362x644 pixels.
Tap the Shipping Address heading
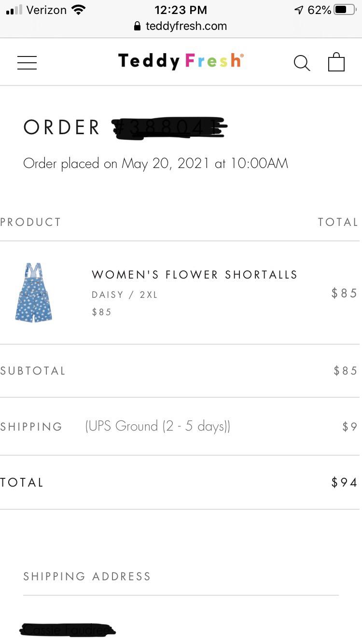pos(87,576)
